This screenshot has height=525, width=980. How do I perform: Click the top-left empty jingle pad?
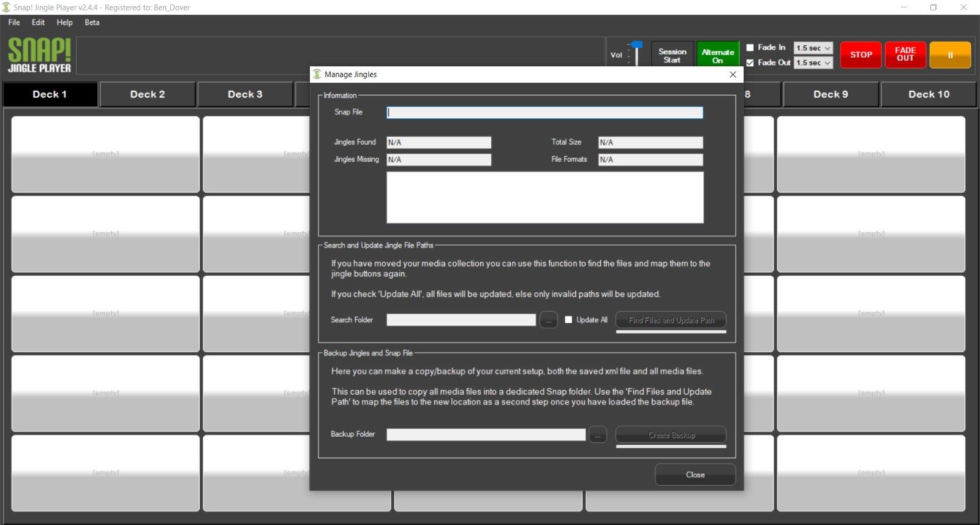[x=105, y=154]
